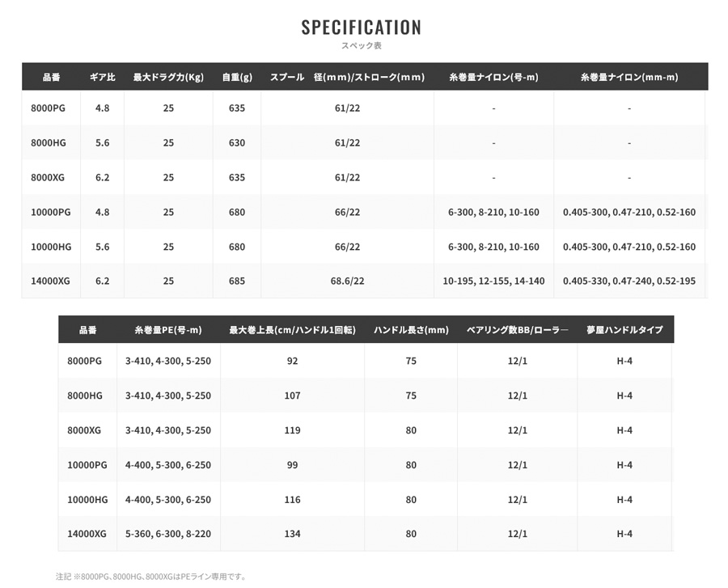The width and height of the screenshot is (728, 588).
Task: Click the SPECIFICATION heading
Action: (362, 27)
